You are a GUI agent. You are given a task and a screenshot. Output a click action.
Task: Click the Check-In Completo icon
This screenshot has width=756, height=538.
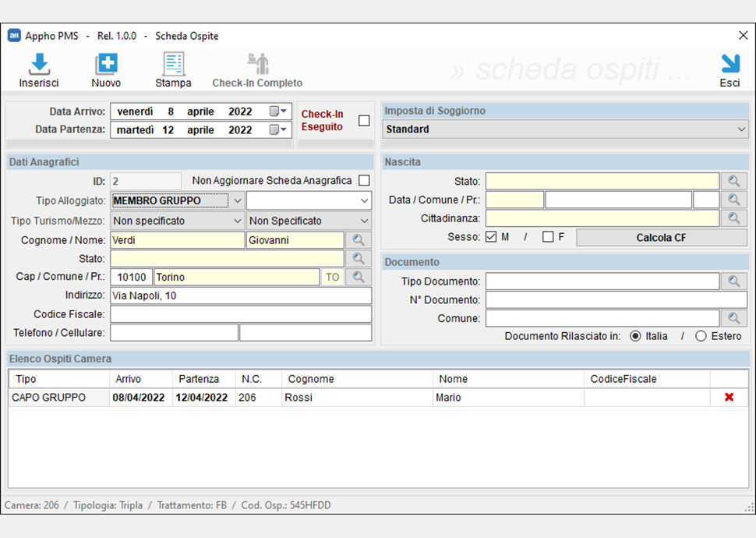coord(258,64)
